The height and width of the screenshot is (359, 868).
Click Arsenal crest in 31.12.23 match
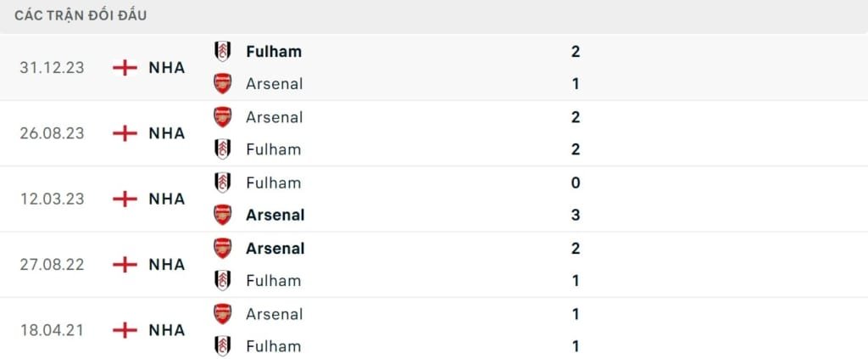coord(222,84)
